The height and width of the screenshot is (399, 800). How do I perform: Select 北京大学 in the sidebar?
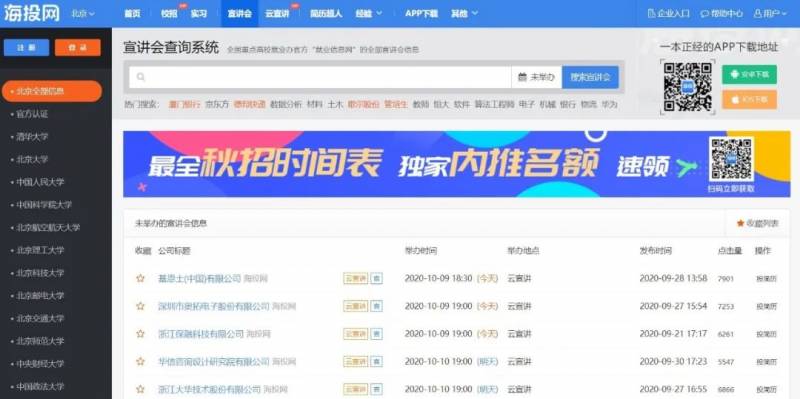(32, 159)
